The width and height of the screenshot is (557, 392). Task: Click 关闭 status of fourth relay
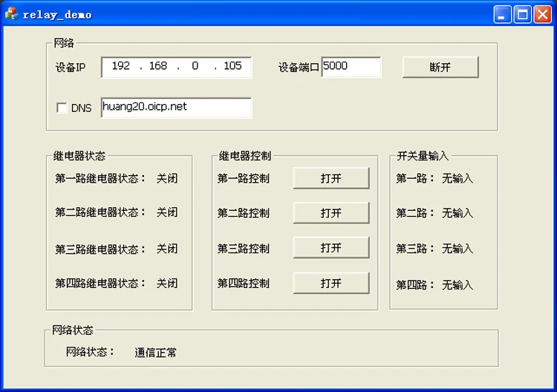click(167, 284)
